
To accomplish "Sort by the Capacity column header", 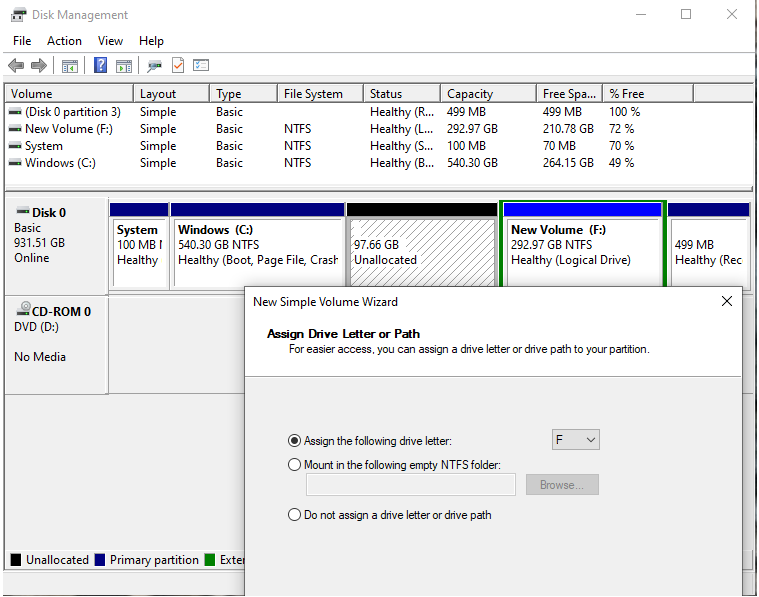I will (x=488, y=93).
